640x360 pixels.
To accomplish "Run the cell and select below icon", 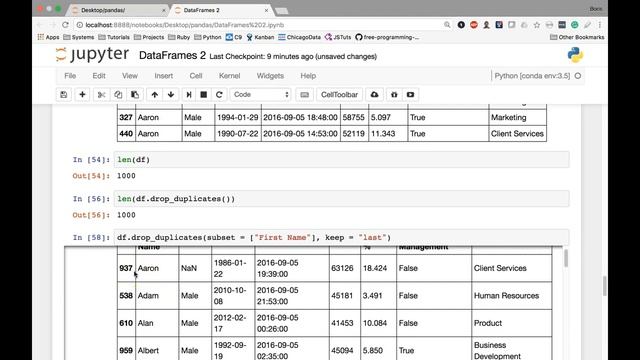I will tap(189, 95).
